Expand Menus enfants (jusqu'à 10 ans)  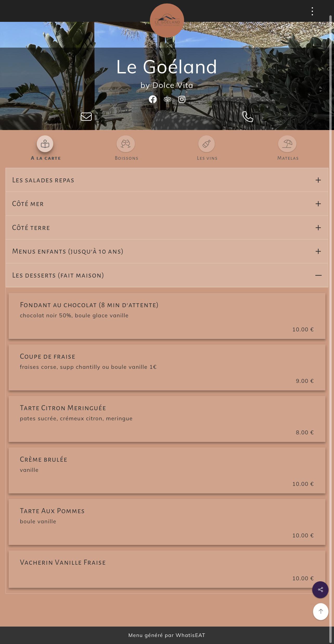coord(167,251)
